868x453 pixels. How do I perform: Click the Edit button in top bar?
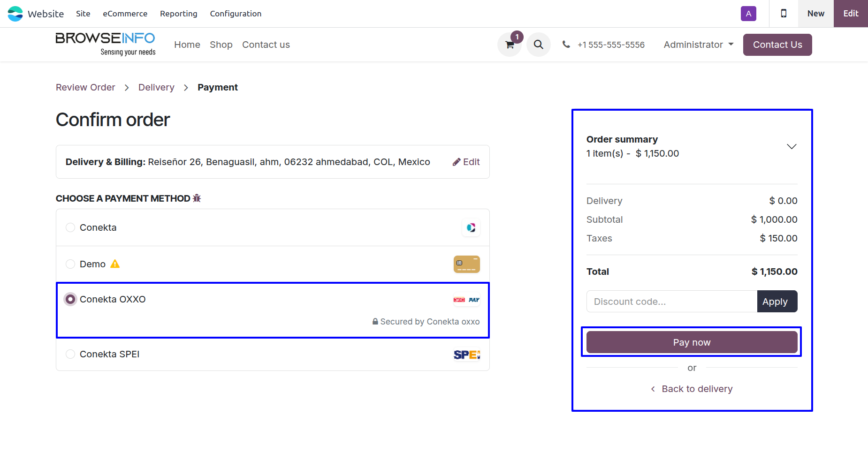click(851, 14)
